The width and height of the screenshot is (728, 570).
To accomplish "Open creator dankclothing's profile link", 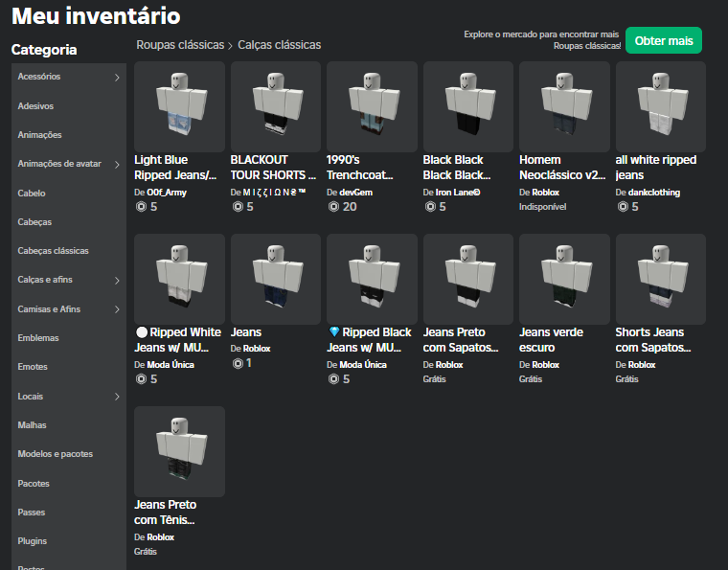I will click(653, 193).
